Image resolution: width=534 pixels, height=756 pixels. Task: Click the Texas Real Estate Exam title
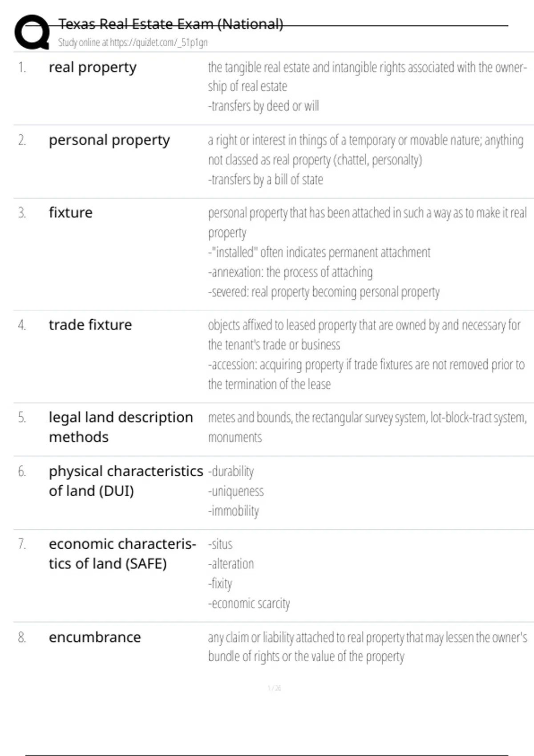point(170,24)
